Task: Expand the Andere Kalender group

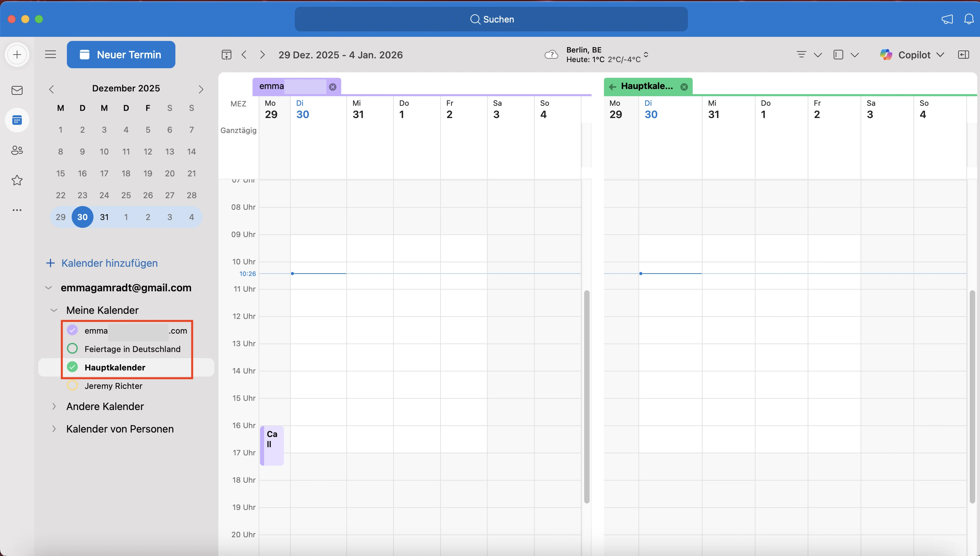Action: click(x=54, y=406)
